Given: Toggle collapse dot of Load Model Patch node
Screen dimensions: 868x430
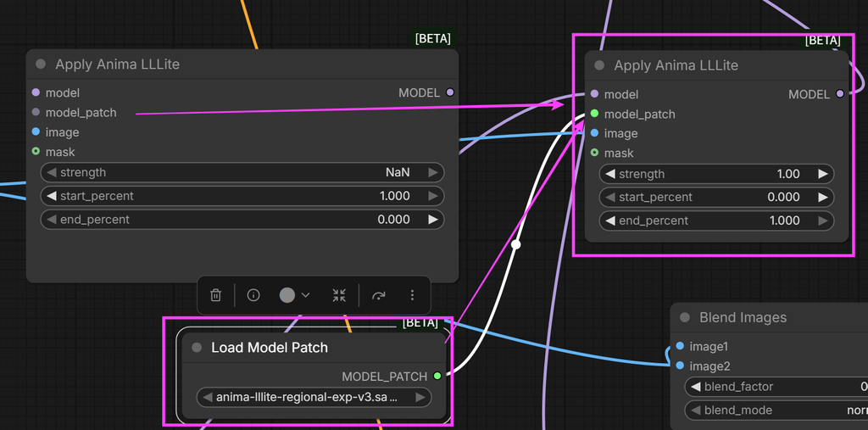Looking at the screenshot, I should point(197,348).
